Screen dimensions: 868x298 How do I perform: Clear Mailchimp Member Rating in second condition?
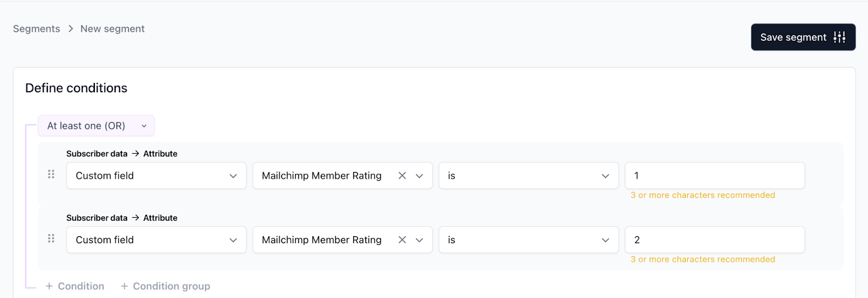pos(402,240)
